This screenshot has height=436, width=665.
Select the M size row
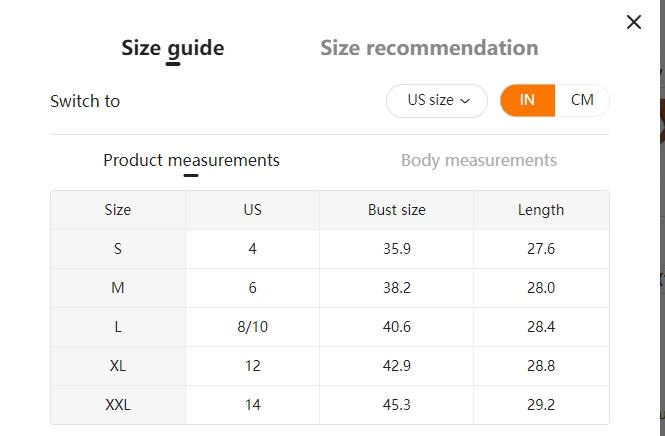point(330,288)
